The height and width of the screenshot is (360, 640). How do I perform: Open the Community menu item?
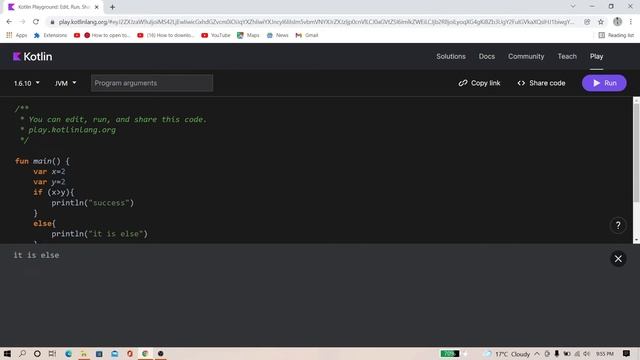pos(526,56)
